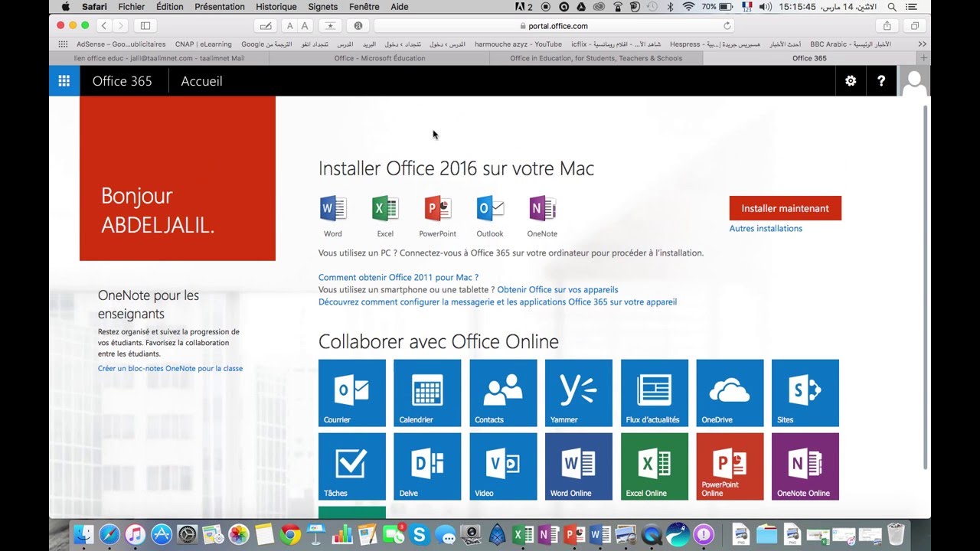Image resolution: width=980 pixels, height=551 pixels.
Task: Open the CNAP | eLearning bookmark
Action: tap(203, 44)
